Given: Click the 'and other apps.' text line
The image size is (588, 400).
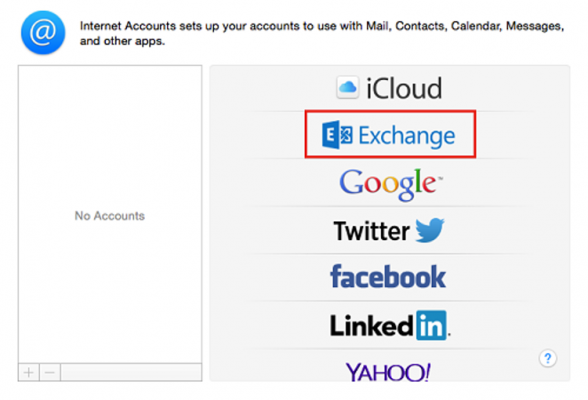Looking at the screenshot, I should 122,41.
